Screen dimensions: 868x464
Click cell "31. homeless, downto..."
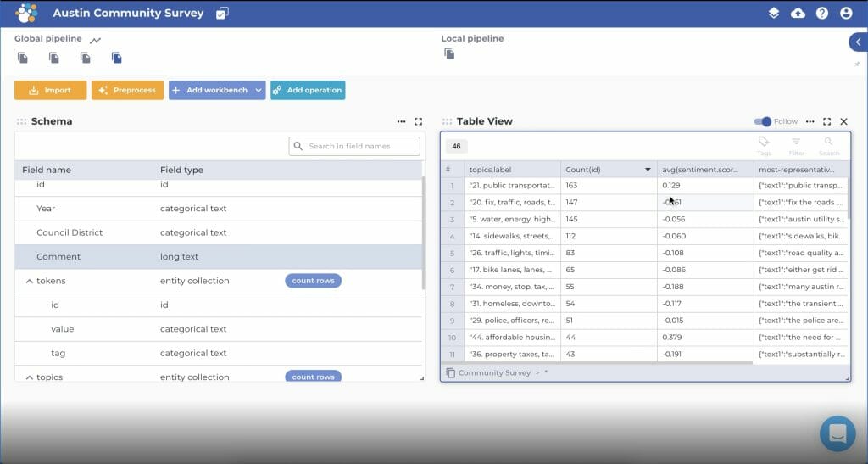coord(512,304)
